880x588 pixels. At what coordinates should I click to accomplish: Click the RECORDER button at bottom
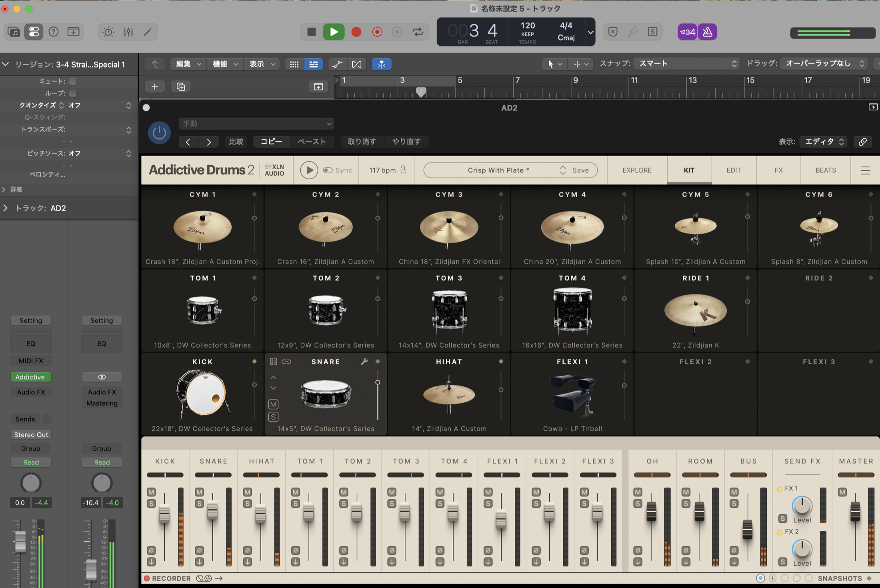click(x=167, y=578)
